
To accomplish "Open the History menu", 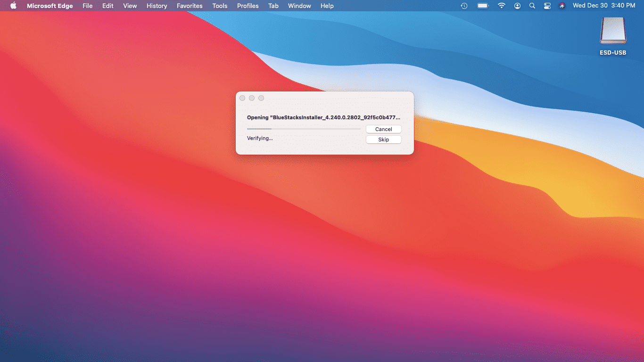I will [x=157, y=6].
